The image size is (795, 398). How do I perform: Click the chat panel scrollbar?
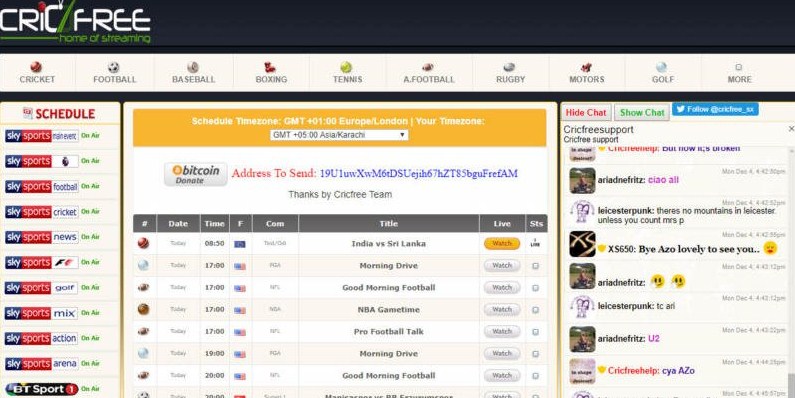791,272
